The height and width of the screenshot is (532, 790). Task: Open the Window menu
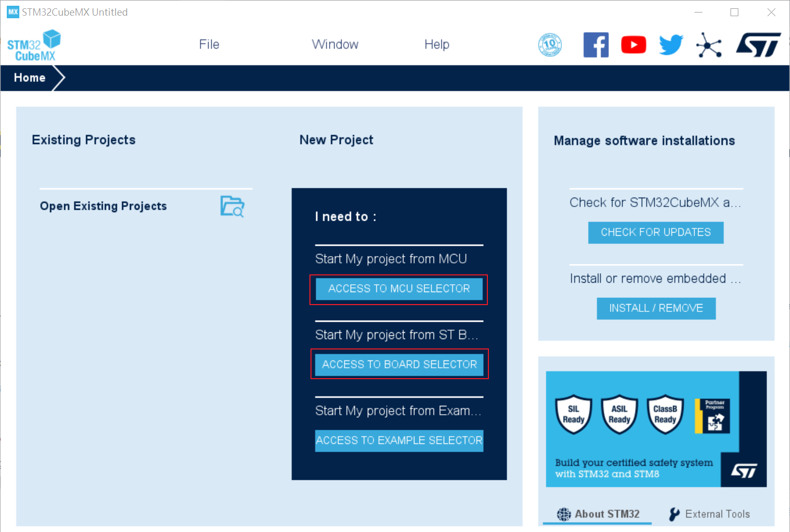tap(335, 44)
